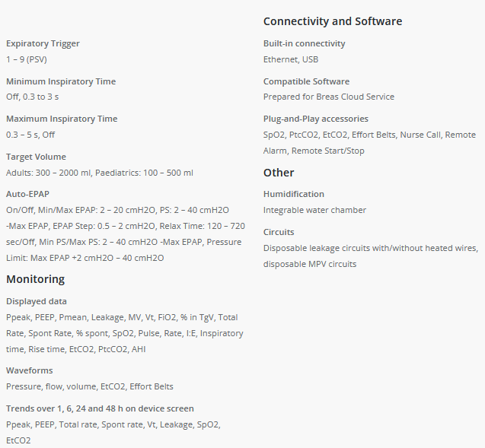Click the Ethernet, USB text
Screen dimensions: 485x448
[291, 59]
